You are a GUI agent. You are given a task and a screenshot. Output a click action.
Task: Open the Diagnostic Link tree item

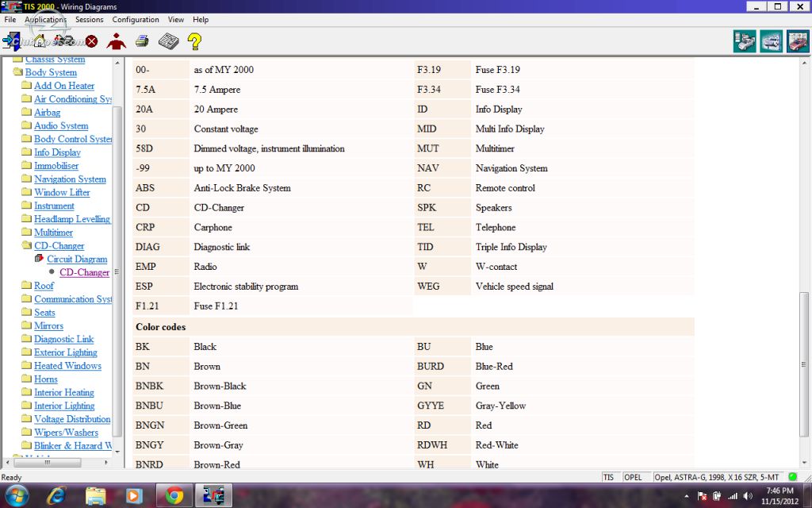pos(64,339)
